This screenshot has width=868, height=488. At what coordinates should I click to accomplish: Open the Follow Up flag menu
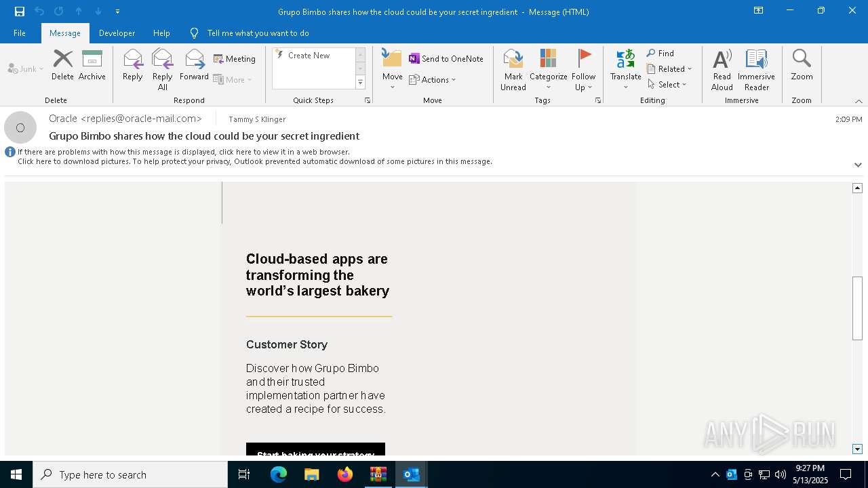(583, 70)
